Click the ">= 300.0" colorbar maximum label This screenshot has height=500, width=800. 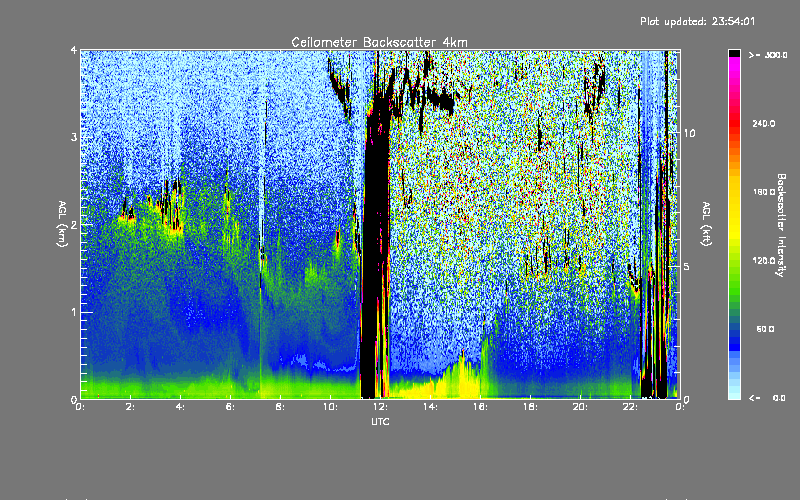(x=768, y=55)
